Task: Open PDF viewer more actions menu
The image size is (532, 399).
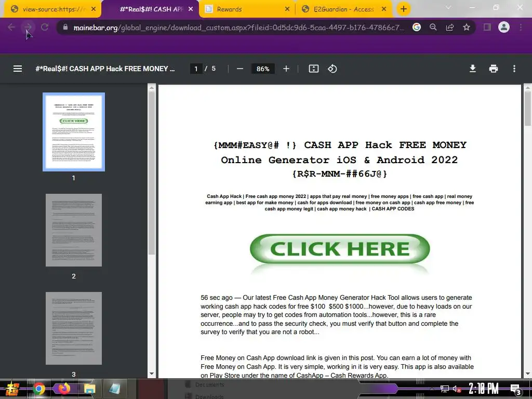Action: [x=514, y=69]
